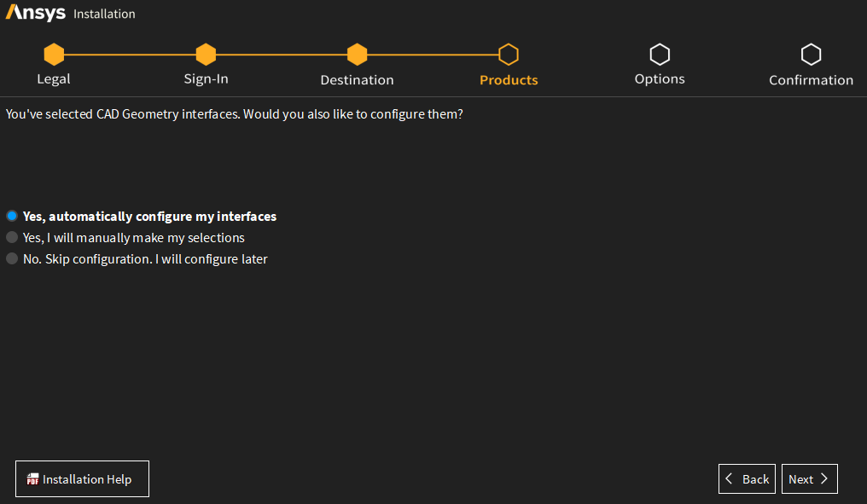The image size is (867, 504).
Task: Click the highlighted Products step label
Action: [509, 80]
